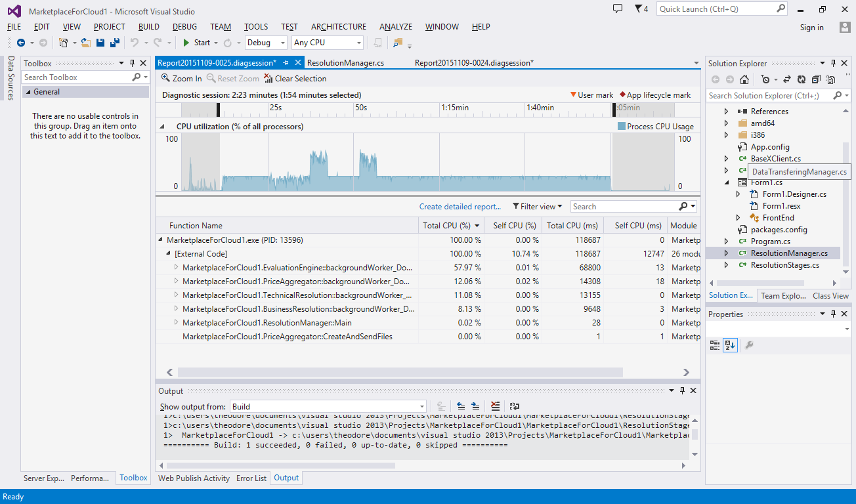Select ResolutionManager.cs in Solution Explorer
Image resolution: width=856 pixels, height=504 pixels.
(x=789, y=253)
